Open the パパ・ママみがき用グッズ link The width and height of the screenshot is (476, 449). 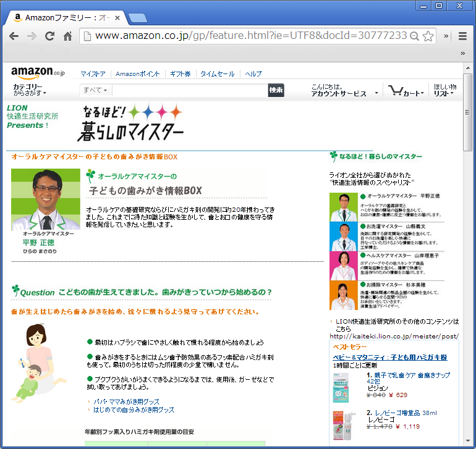[126, 401]
